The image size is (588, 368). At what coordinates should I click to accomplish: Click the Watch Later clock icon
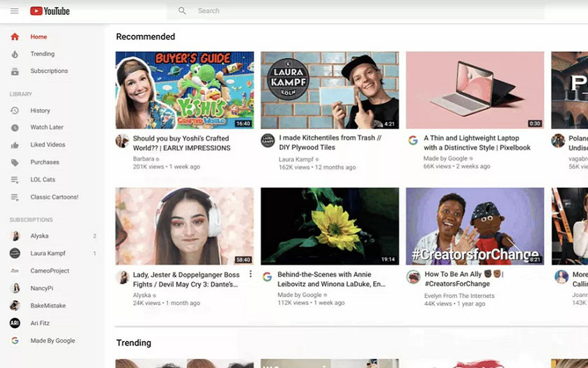(x=15, y=128)
